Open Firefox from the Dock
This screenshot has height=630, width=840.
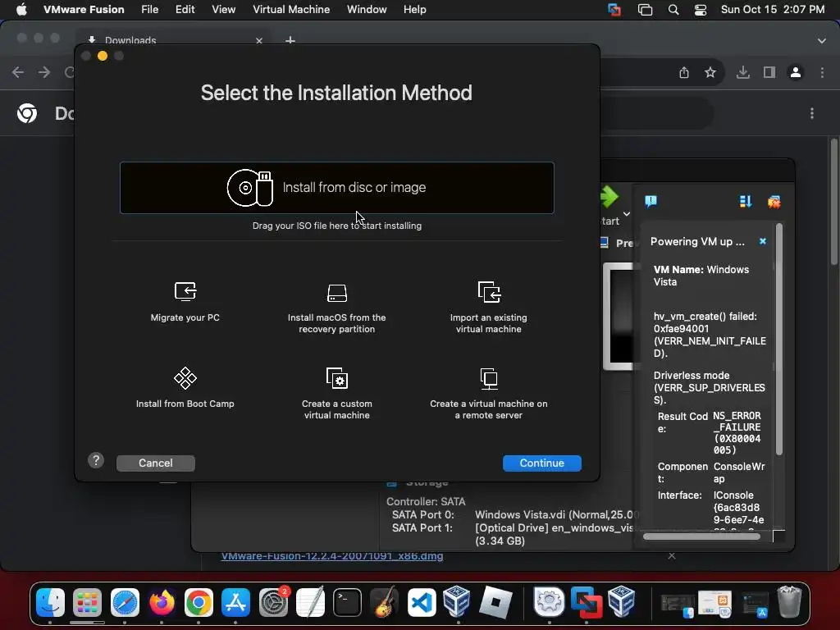tap(162, 603)
